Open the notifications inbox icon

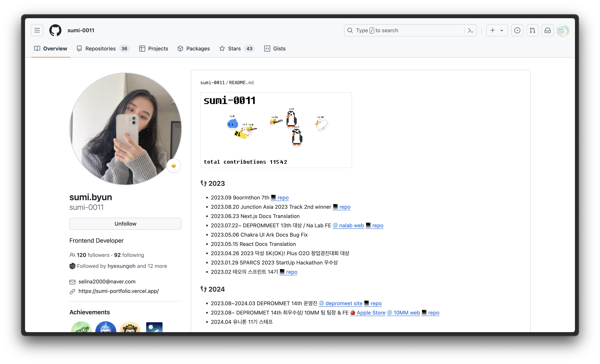point(547,31)
